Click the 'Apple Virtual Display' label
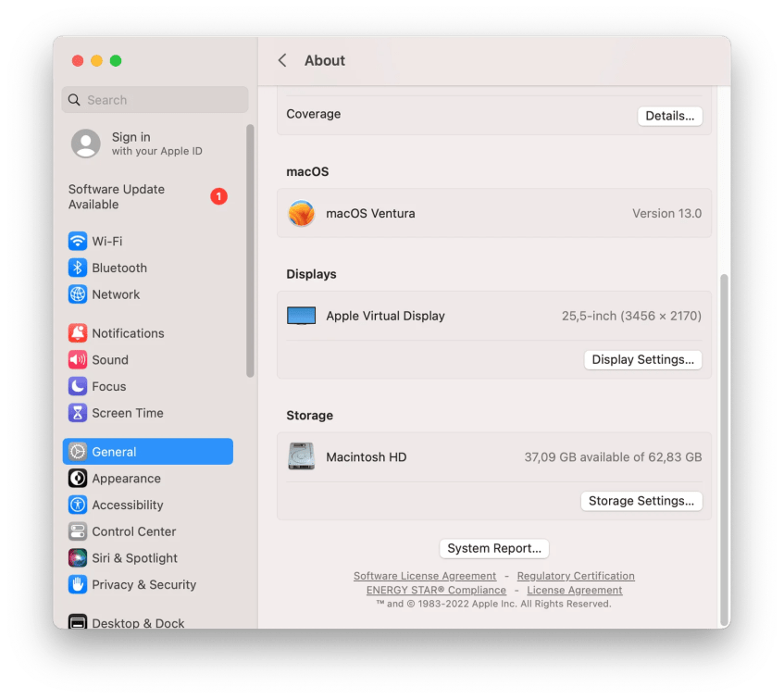This screenshot has width=784, height=699. (385, 316)
